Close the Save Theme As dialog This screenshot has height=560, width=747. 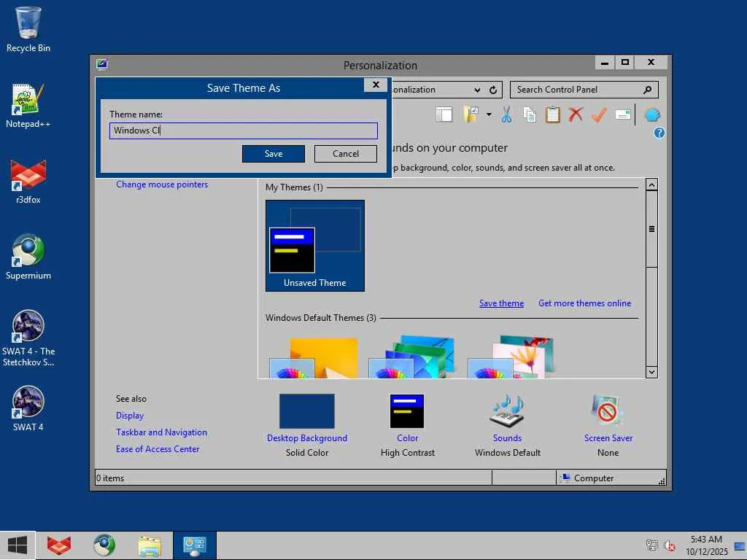tap(376, 85)
